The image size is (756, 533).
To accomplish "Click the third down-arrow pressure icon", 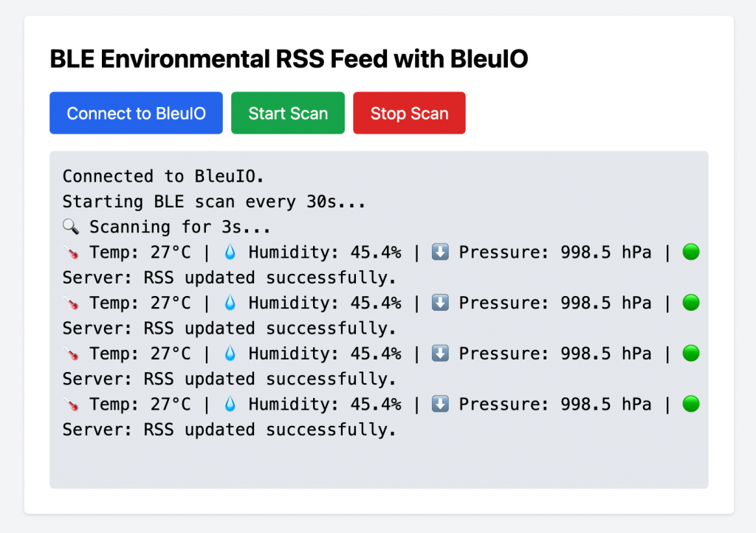I will coord(440,354).
